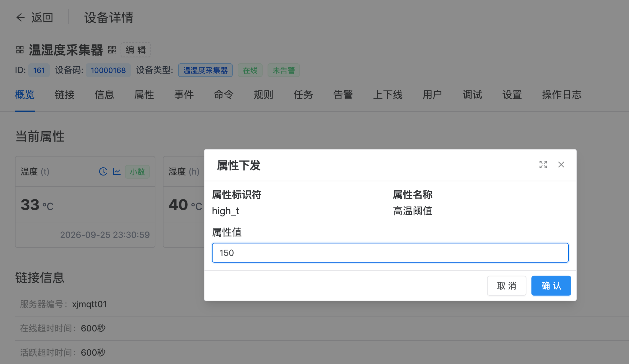Switch to the 信息 tab

[x=104, y=94]
